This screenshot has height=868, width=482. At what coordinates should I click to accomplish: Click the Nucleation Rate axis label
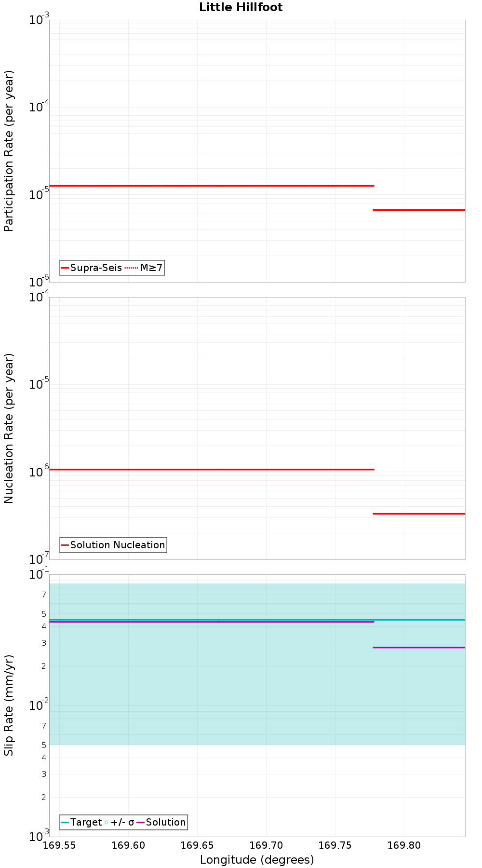tap(9, 429)
